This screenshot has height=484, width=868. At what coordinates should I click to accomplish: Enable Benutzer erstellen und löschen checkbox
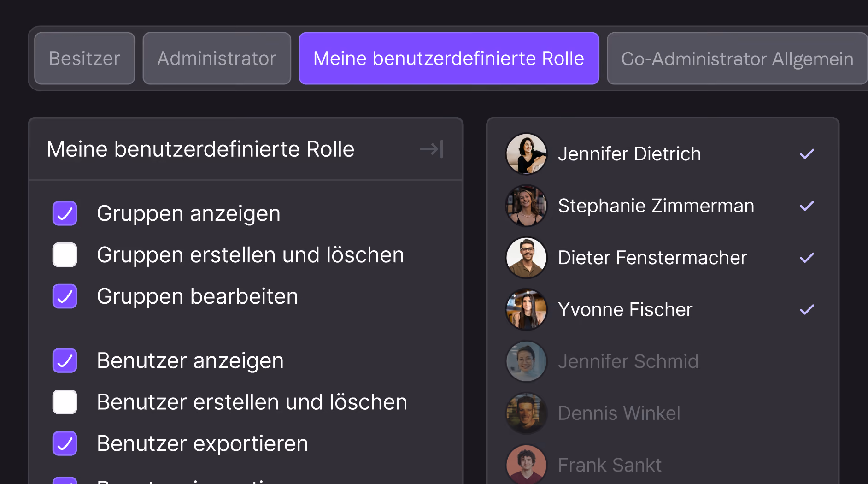click(65, 402)
